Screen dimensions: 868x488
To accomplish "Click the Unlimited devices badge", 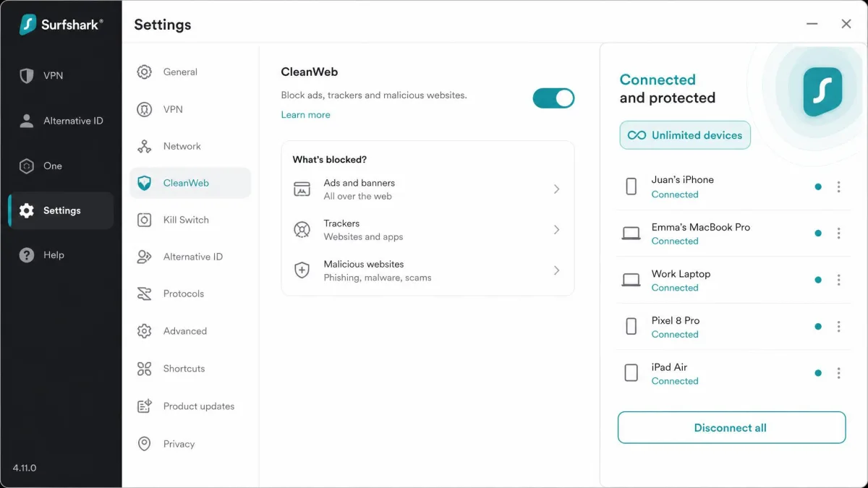I will 685,135.
